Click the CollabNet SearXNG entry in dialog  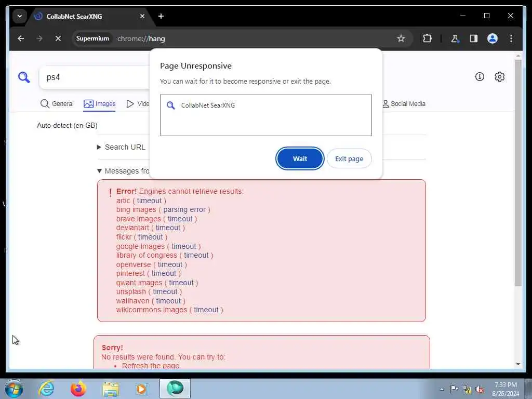pos(266,105)
